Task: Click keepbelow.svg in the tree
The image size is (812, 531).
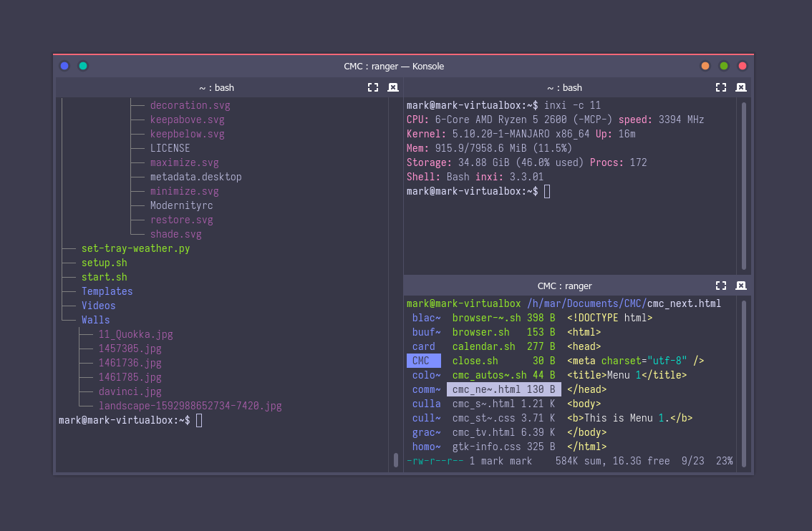Action: tap(187, 134)
